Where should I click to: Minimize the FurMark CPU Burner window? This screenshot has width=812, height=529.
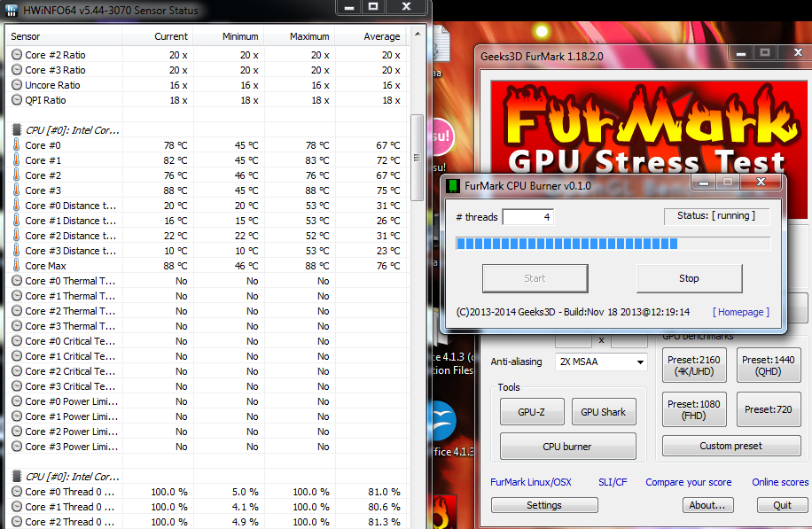703,183
